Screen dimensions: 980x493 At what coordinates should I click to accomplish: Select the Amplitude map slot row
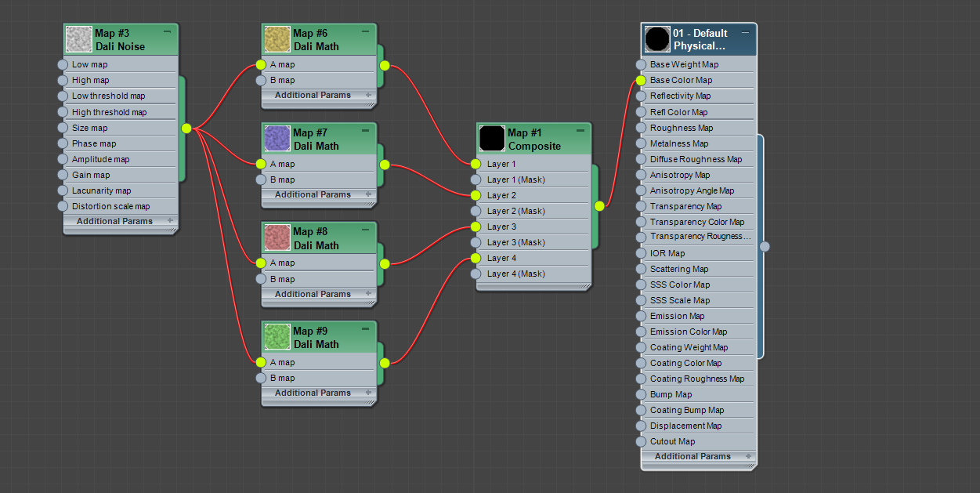click(120, 159)
